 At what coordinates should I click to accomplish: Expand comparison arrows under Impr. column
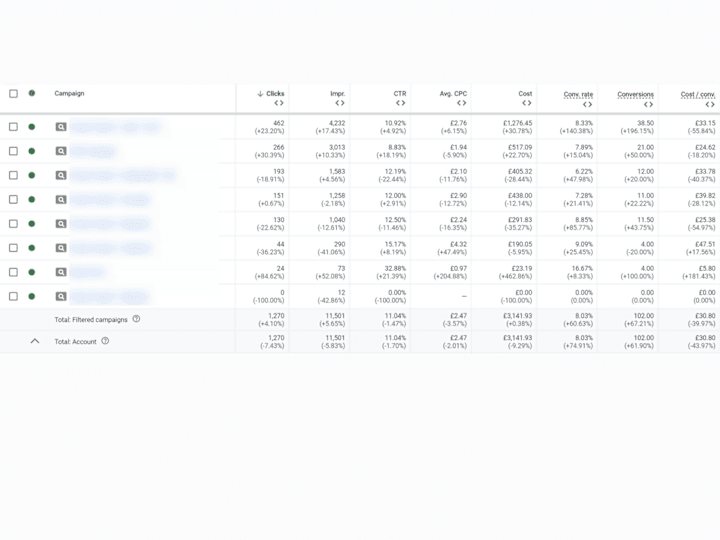click(340, 103)
